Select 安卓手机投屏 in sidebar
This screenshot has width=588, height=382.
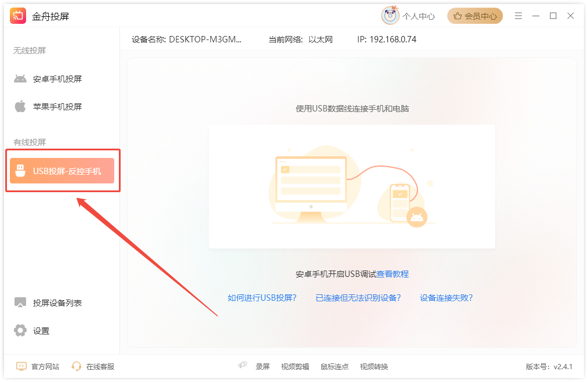[x=57, y=79]
